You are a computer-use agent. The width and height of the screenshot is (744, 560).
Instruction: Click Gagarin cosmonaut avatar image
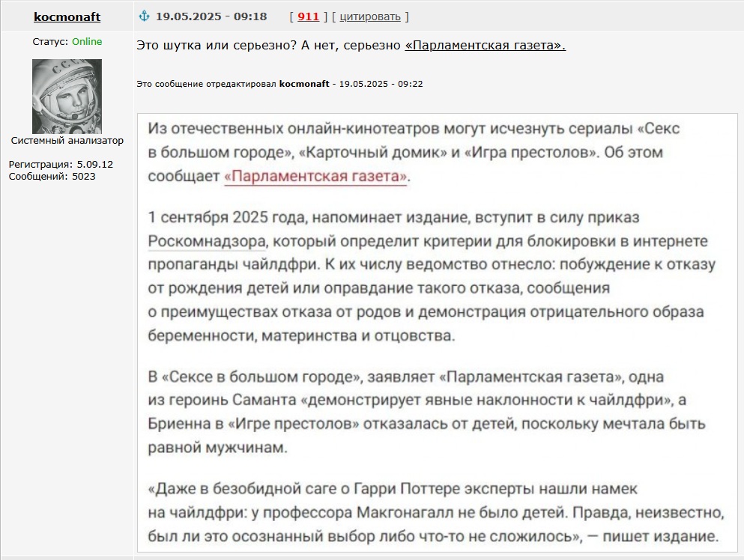[67, 97]
